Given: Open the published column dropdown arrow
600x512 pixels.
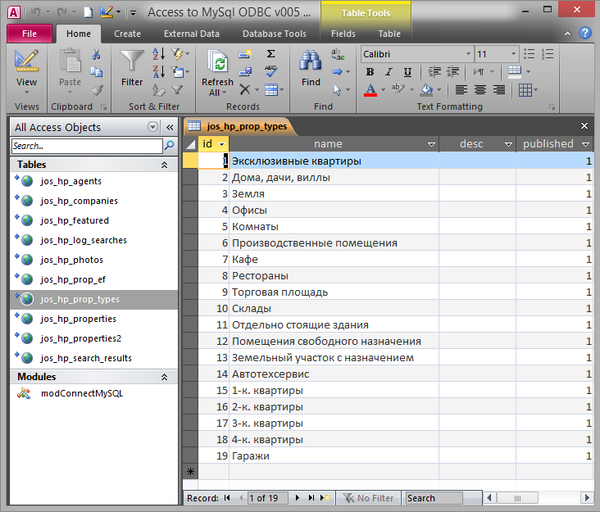Looking at the screenshot, I should [585, 144].
